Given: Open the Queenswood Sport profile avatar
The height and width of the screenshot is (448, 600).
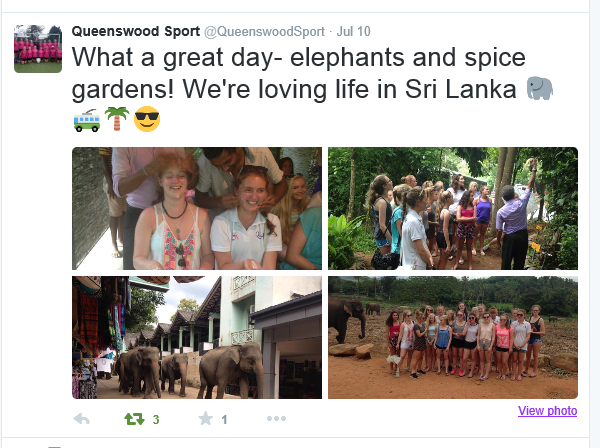Looking at the screenshot, I should point(38,49).
